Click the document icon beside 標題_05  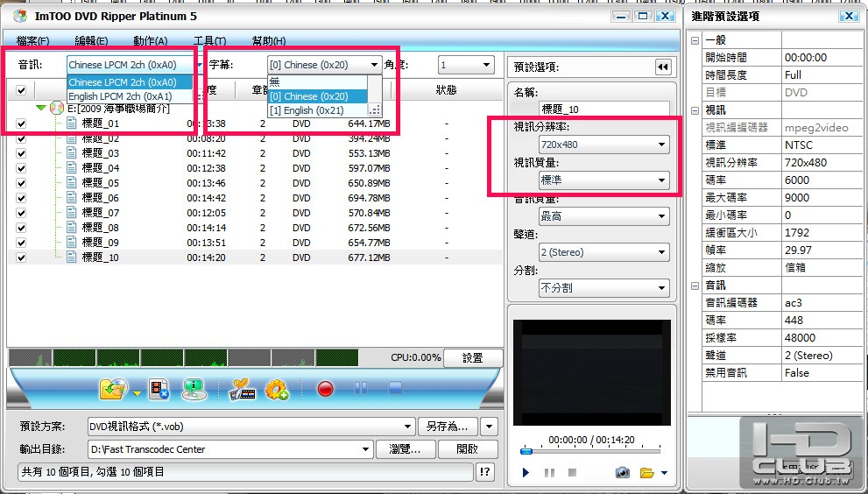pos(72,183)
